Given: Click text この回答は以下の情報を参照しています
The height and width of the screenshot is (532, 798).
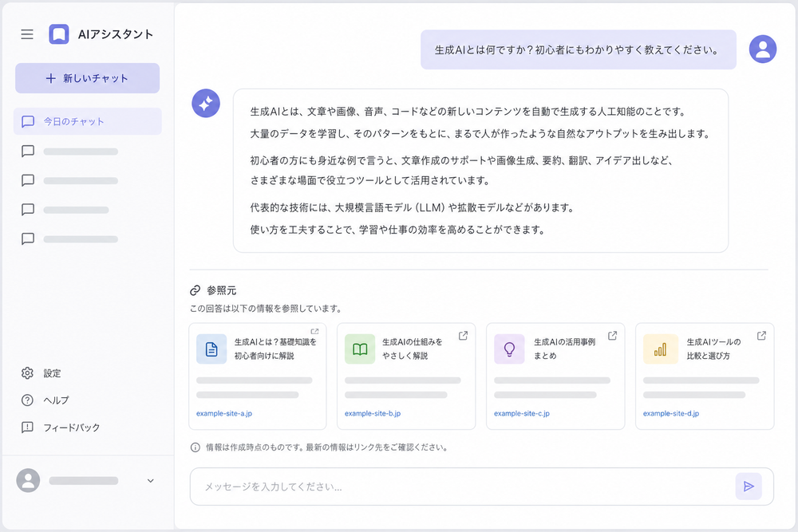Looking at the screenshot, I should [x=266, y=308].
